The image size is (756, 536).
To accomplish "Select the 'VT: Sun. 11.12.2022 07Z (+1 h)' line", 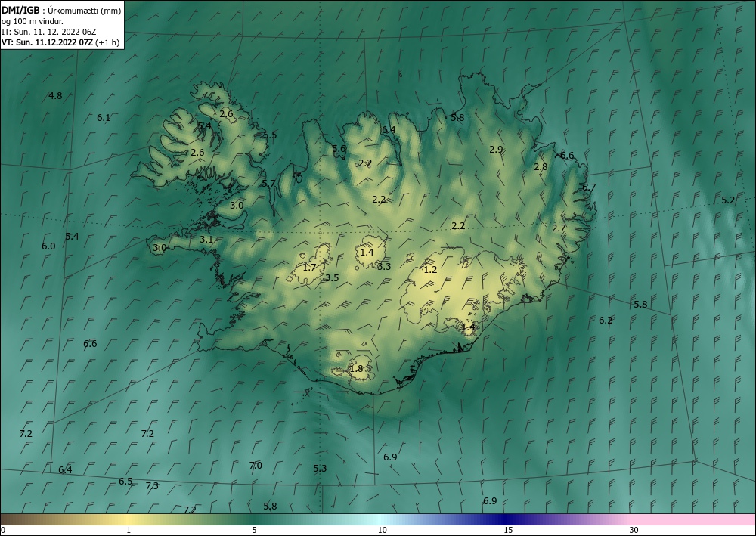I will click(x=60, y=42).
